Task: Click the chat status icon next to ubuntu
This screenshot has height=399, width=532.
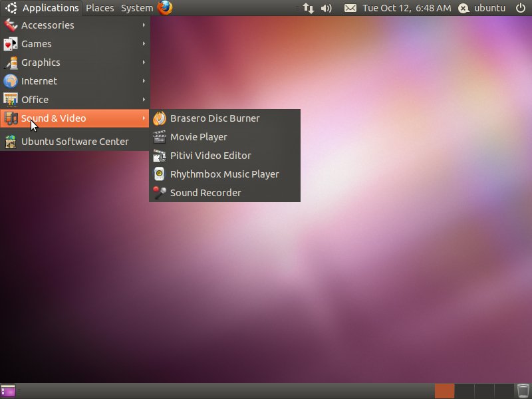Action: (464, 8)
